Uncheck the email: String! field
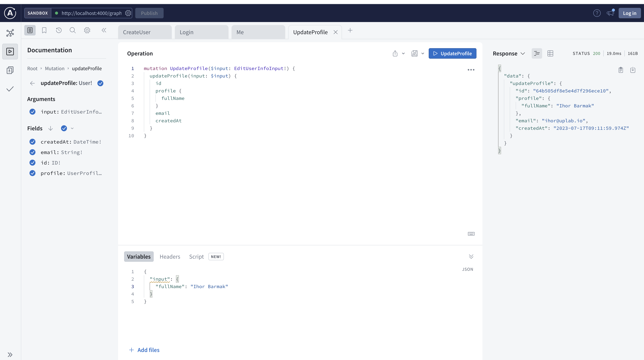Screen dimensions: 644x360 (32, 152)
